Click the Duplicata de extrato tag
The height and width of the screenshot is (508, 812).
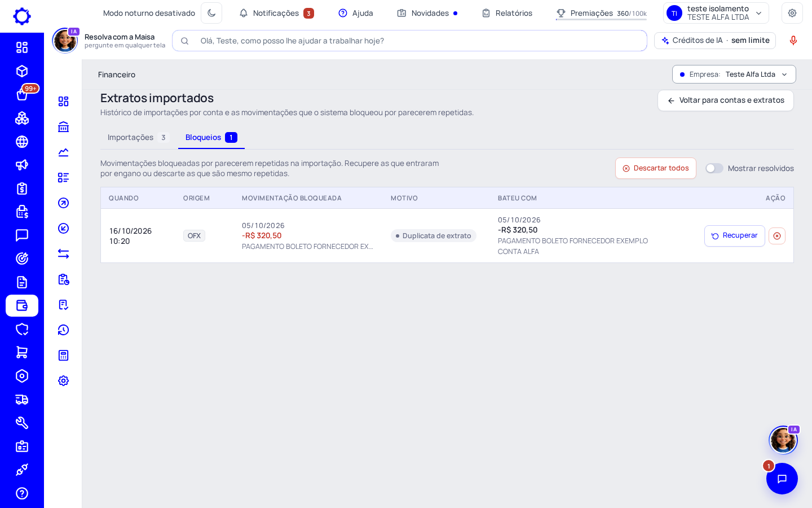[x=434, y=236]
